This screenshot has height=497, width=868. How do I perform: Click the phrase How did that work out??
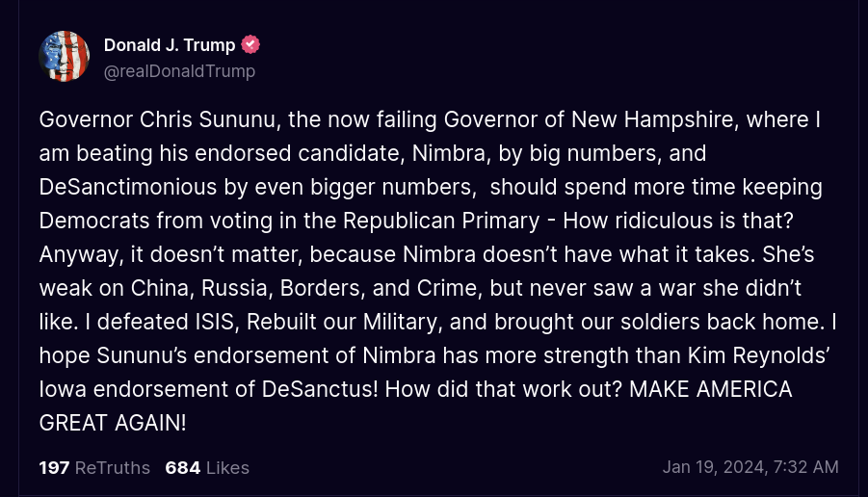coord(504,390)
